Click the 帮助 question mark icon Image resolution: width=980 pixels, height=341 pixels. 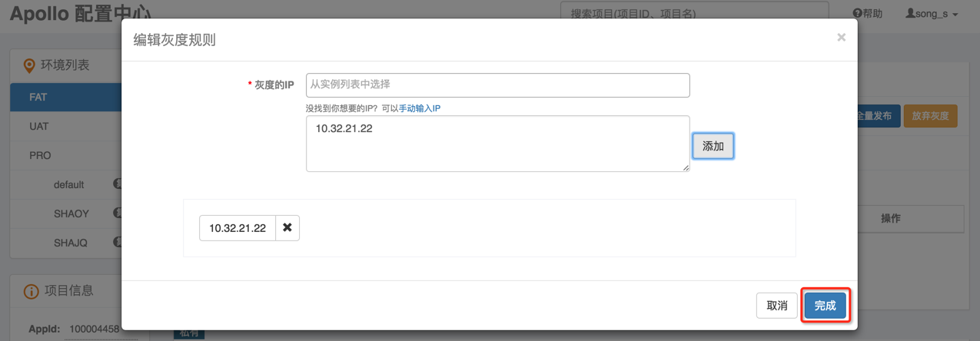[x=858, y=14]
